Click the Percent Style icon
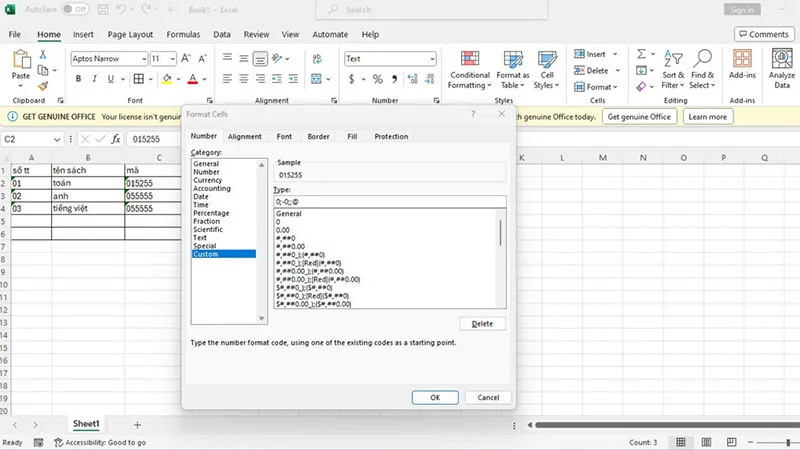 [x=378, y=79]
